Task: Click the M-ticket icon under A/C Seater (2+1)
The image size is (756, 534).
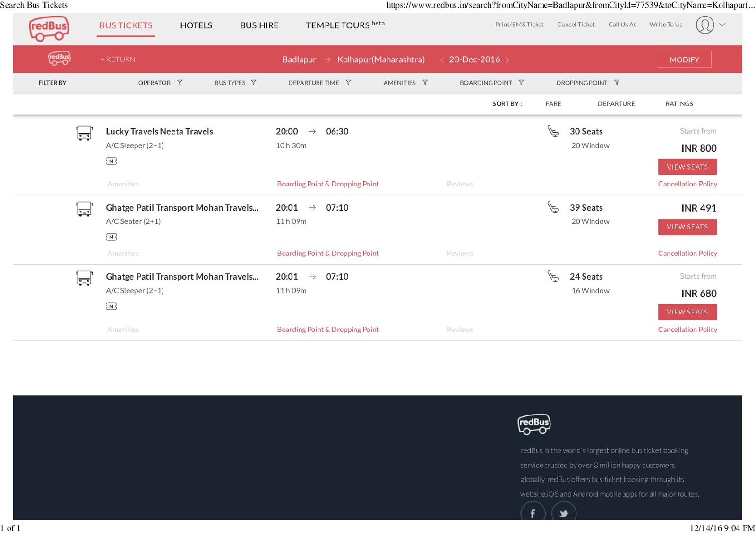Action: (112, 237)
